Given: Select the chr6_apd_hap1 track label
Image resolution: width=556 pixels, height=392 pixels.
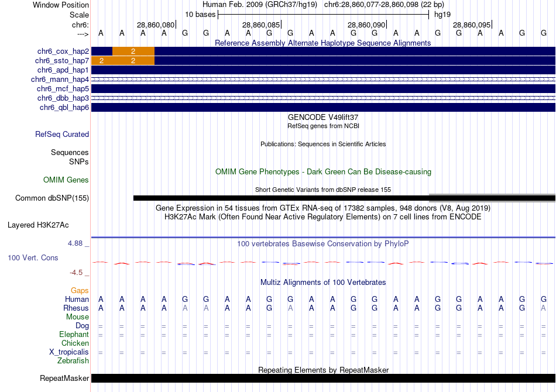Looking at the screenshot, I should point(63,70).
